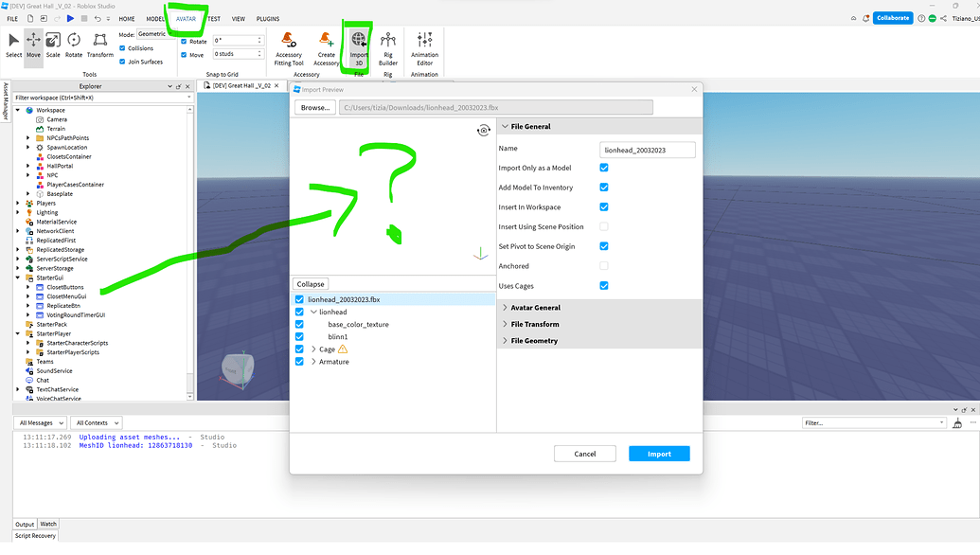The width and height of the screenshot is (980, 555).
Task: Reset the preview camera in Import Preview
Action: pyautogui.click(x=483, y=131)
